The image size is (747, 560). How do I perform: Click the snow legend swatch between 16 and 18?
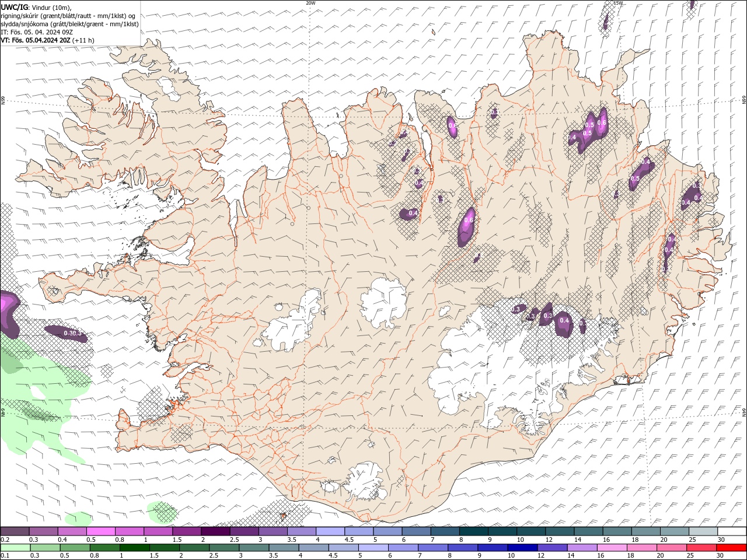coord(616,531)
